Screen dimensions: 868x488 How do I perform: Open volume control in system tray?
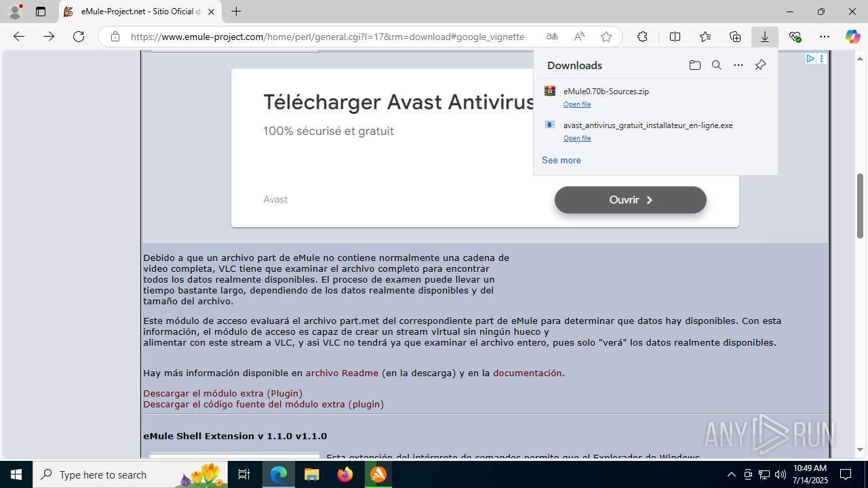pos(781,474)
